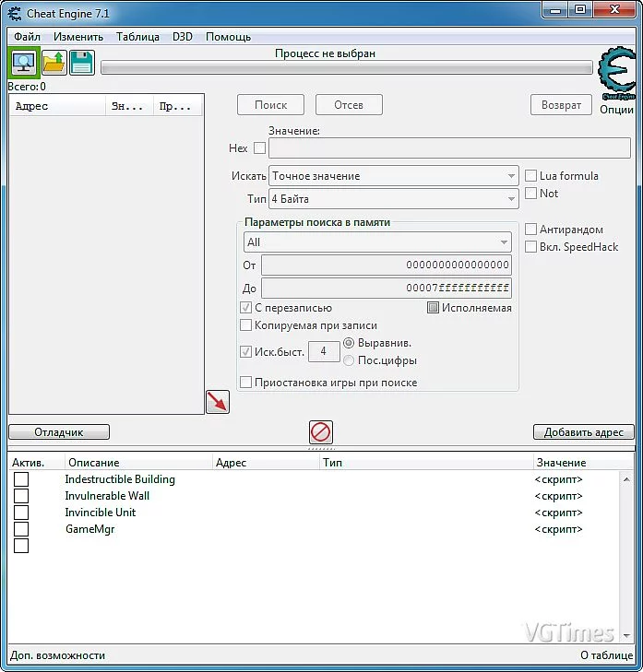Viewport: 643px width, 672px height.
Task: Open the Тип value type dropdown
Action: pos(393,199)
